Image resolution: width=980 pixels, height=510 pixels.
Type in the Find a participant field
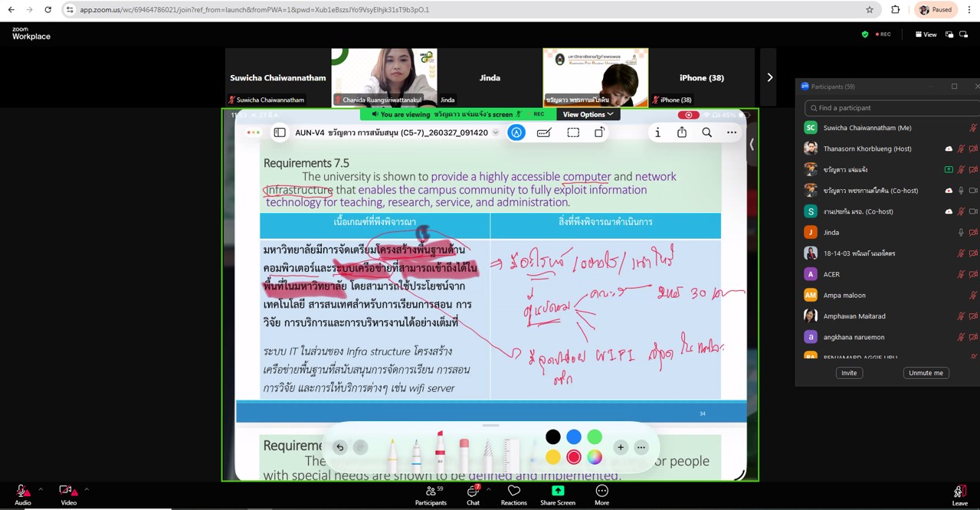[889, 108]
